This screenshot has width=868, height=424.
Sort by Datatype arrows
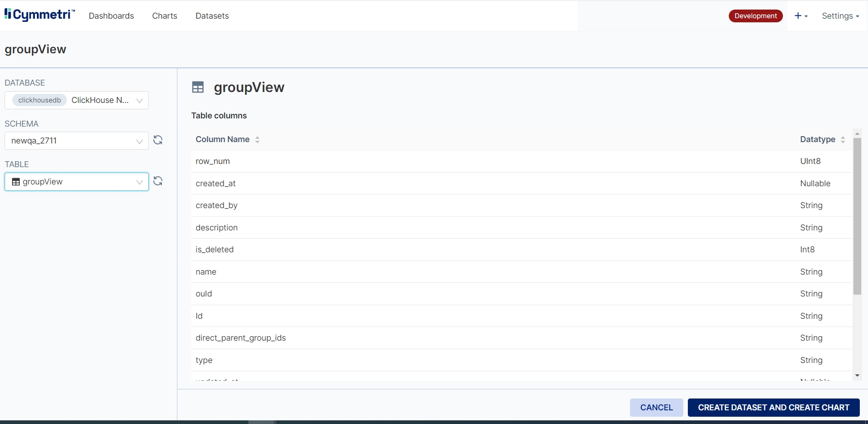(843, 140)
